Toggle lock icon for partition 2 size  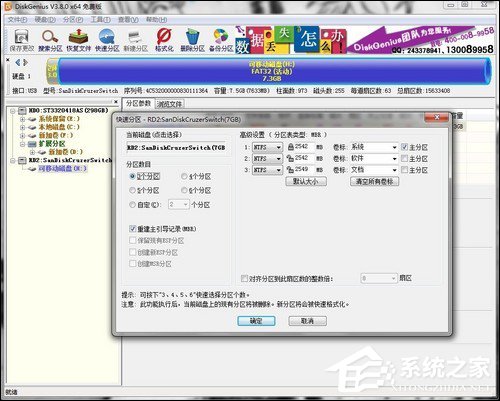coord(290,158)
